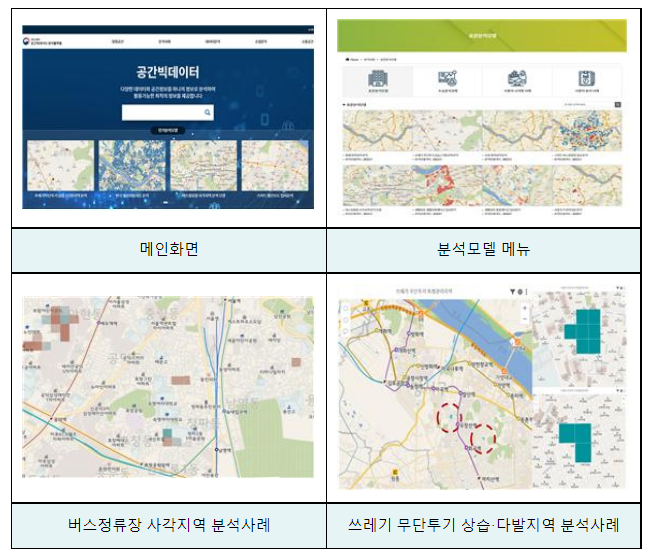This screenshot has height=556, width=653.
Task: Click the caption text 분석모델 메뉴
Action: [484, 249]
